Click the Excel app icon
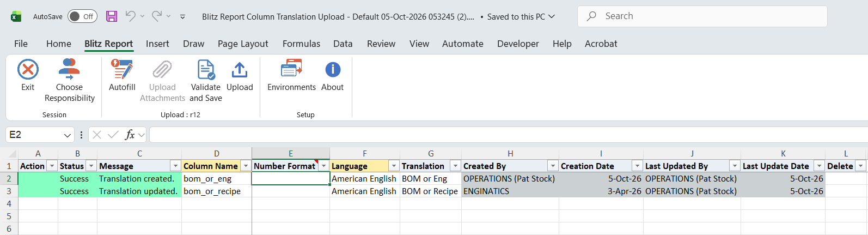Screen dimensions: 868x235 [16, 16]
